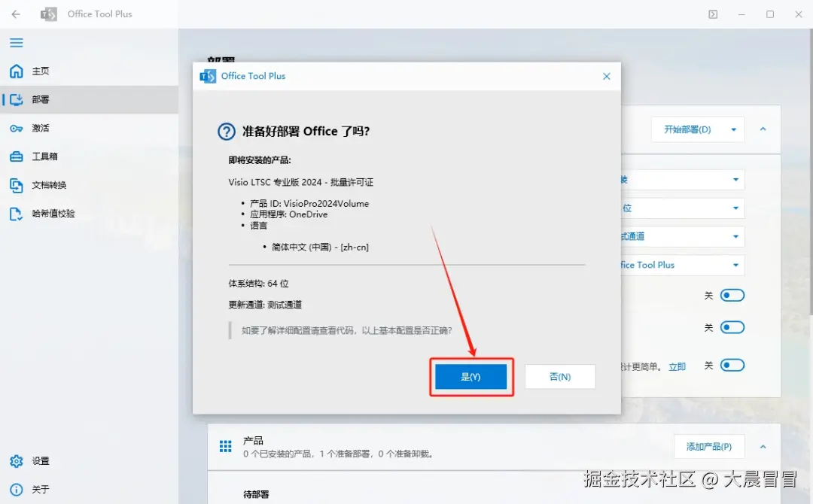Maximize the Office Tool Plus window
The height and width of the screenshot is (504, 813).
(x=770, y=14)
